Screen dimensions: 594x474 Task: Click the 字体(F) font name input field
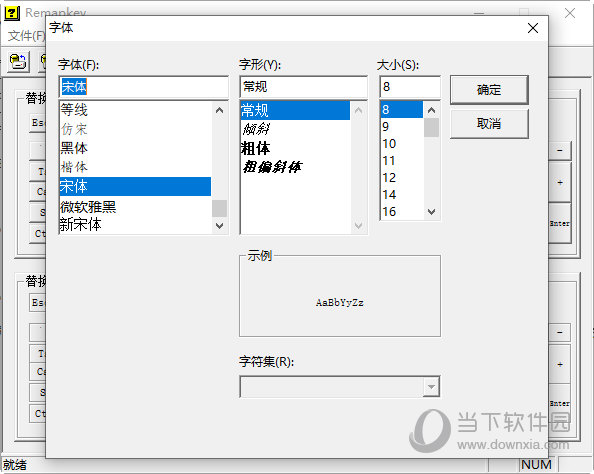[x=144, y=87]
